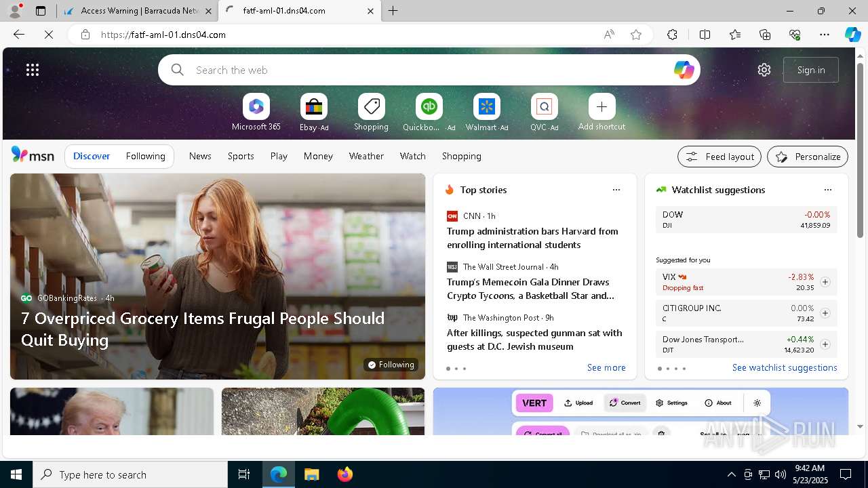Click See more under Top stories
The width and height of the screenshot is (868, 488).
point(606,367)
